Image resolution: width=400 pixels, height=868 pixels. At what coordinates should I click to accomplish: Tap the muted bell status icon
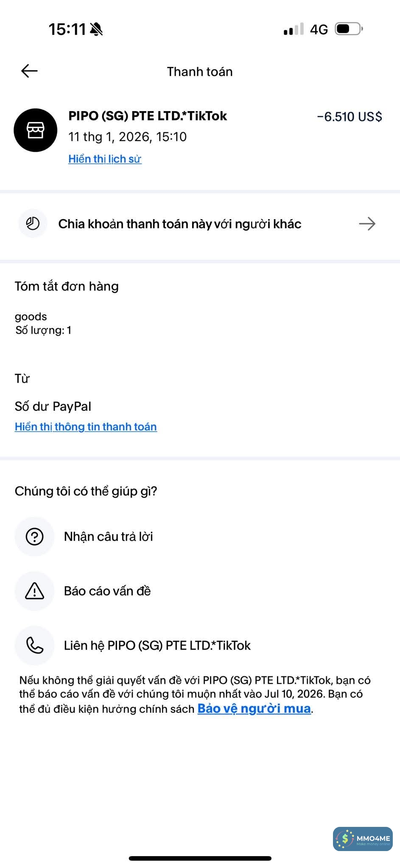click(x=97, y=29)
